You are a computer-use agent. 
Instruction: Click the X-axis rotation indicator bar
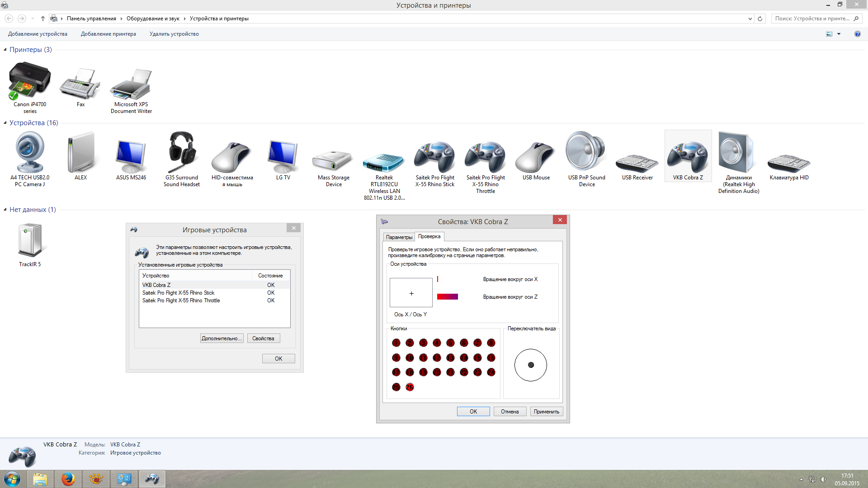pyautogui.click(x=438, y=279)
